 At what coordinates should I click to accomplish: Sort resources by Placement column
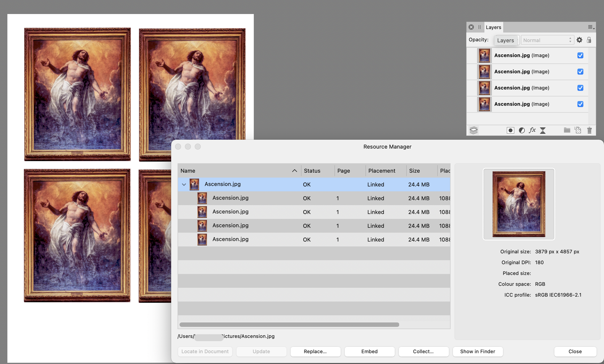click(386, 171)
